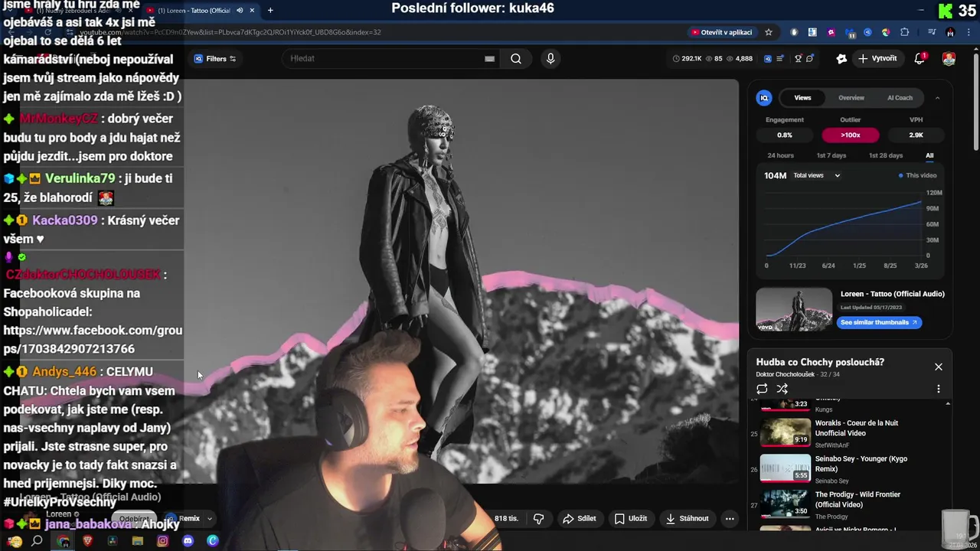Image resolution: width=980 pixels, height=551 pixels.
Task: Click See similar thumbnails link
Action: click(879, 322)
